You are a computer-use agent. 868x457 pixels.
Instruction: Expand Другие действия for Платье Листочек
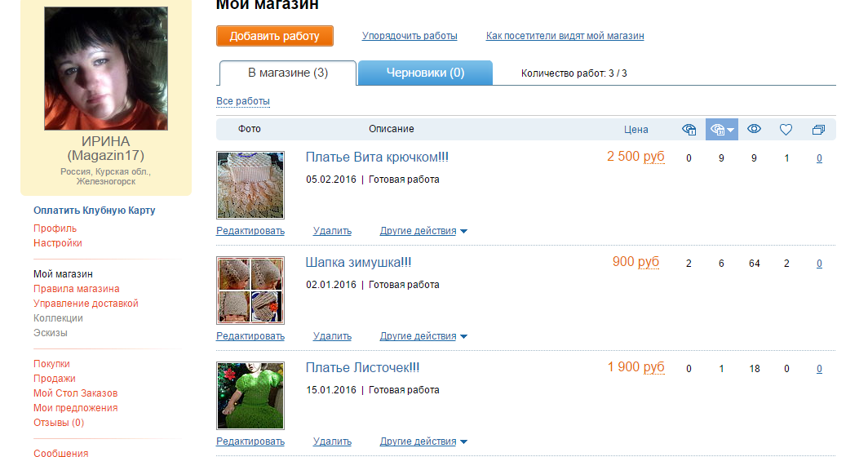point(423,441)
